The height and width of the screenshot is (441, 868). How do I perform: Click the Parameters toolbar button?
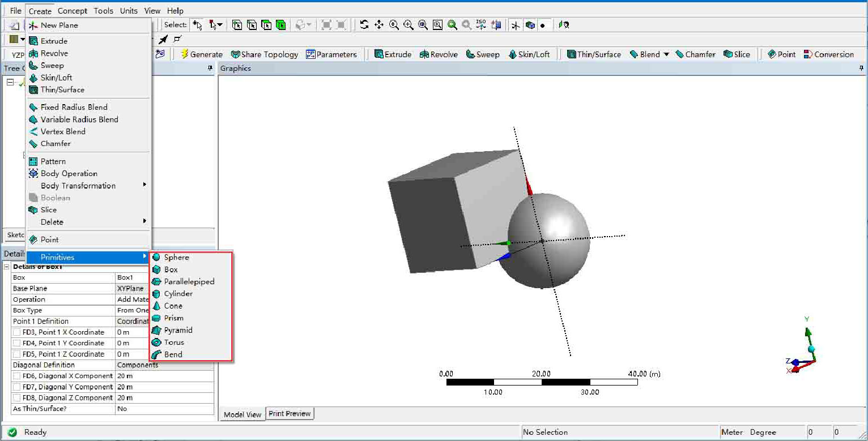(x=331, y=54)
